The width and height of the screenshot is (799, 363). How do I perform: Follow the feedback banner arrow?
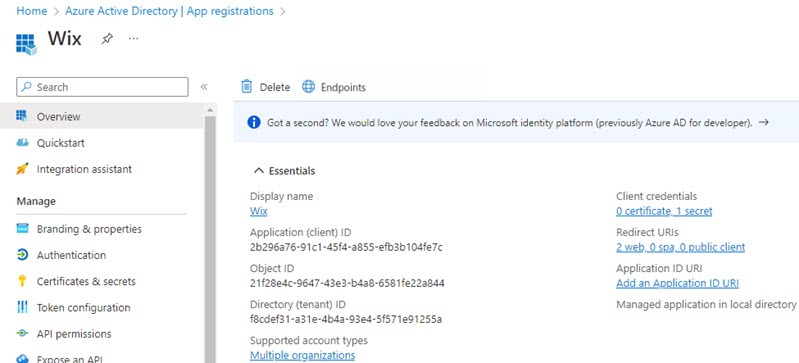coord(763,122)
